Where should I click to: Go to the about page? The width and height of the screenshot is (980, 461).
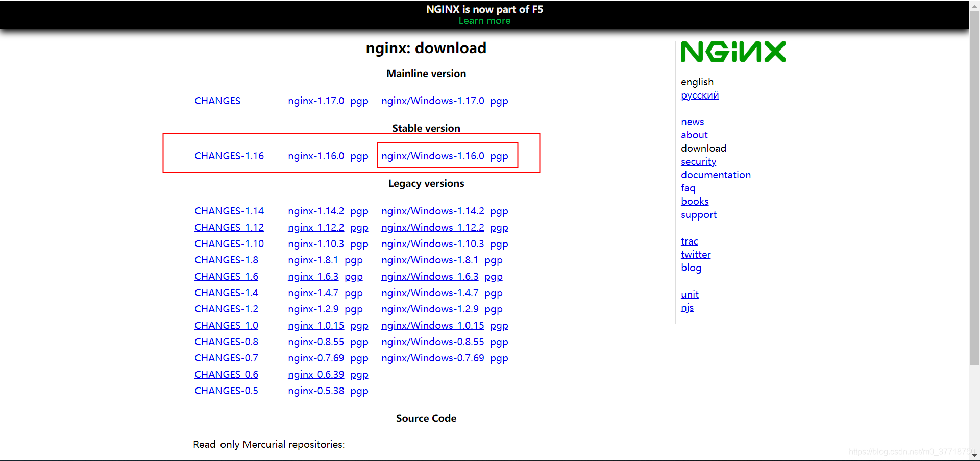[694, 135]
